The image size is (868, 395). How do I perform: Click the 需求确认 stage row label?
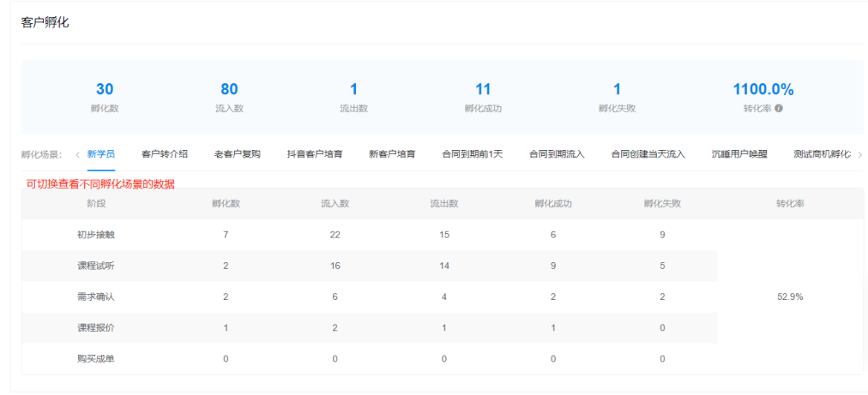(x=96, y=296)
